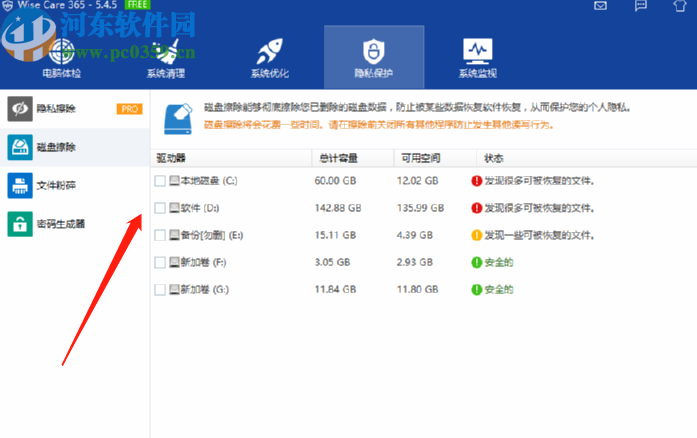Image resolution: width=697 pixels, height=438 pixels.
Task: Click the 新加卷 (F:) drive icon
Action: [x=174, y=262]
